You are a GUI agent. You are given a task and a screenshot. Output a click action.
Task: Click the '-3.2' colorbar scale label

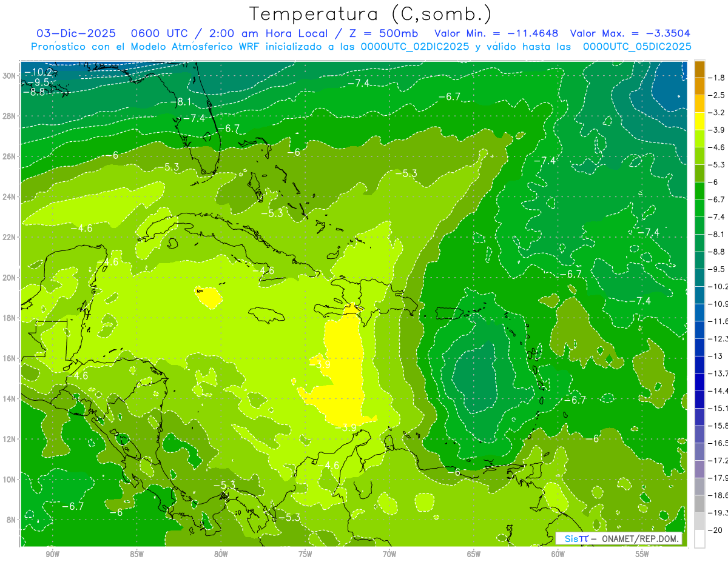716,113
